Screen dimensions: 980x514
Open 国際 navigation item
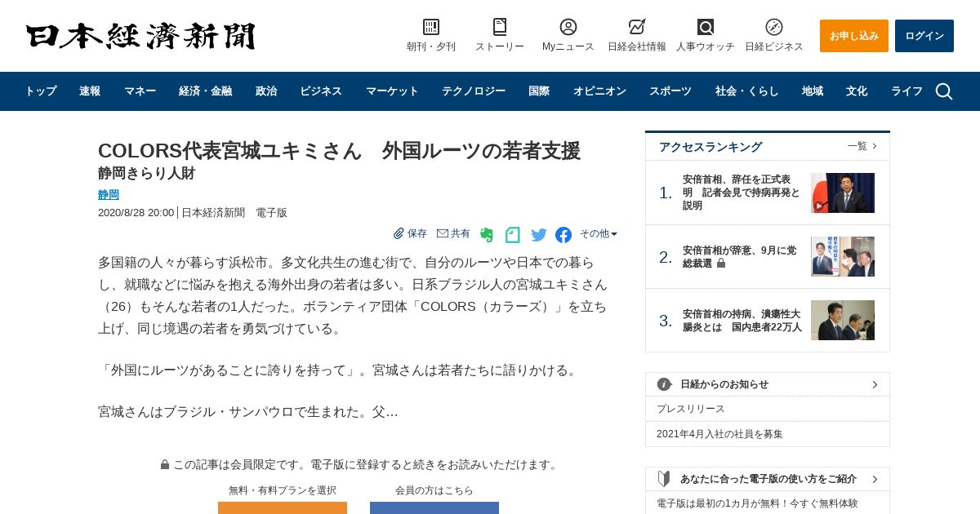coord(539,91)
